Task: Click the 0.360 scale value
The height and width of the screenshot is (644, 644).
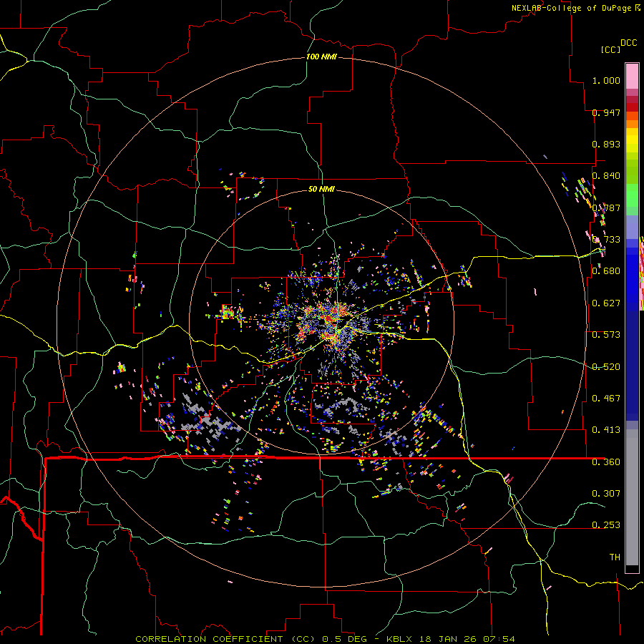Action: click(606, 462)
